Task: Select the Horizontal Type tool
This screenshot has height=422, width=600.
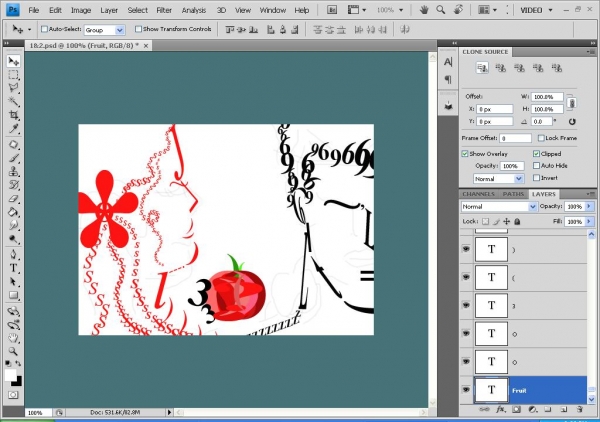Action: tap(13, 268)
